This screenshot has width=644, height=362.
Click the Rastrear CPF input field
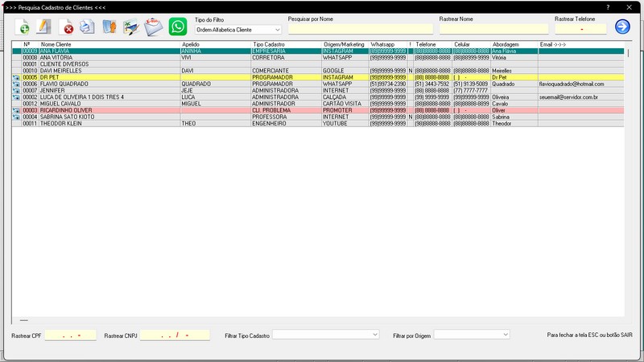70,335
